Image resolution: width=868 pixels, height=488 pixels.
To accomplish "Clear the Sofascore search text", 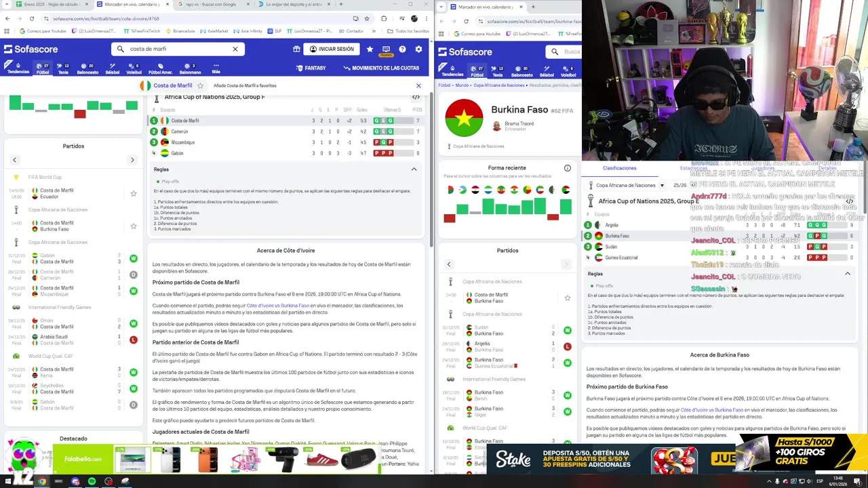I will point(235,49).
